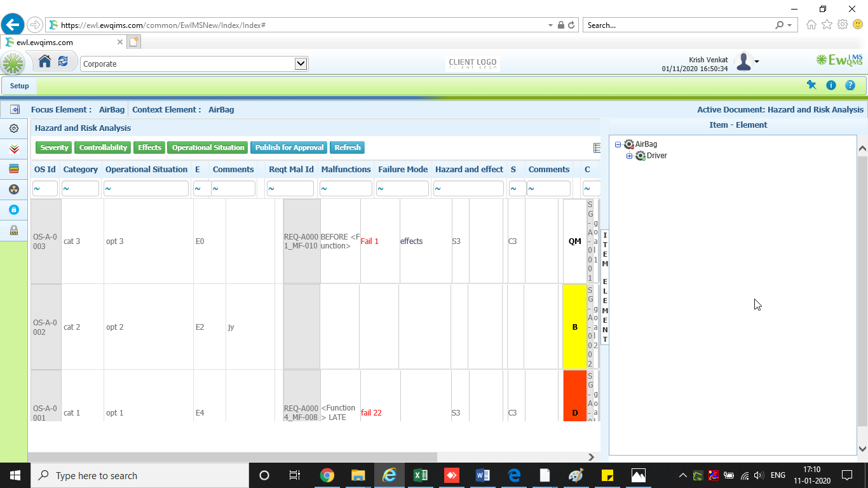Click horizontal scrollbar right arrow of grid
The image size is (868, 488).
pyautogui.click(x=591, y=457)
